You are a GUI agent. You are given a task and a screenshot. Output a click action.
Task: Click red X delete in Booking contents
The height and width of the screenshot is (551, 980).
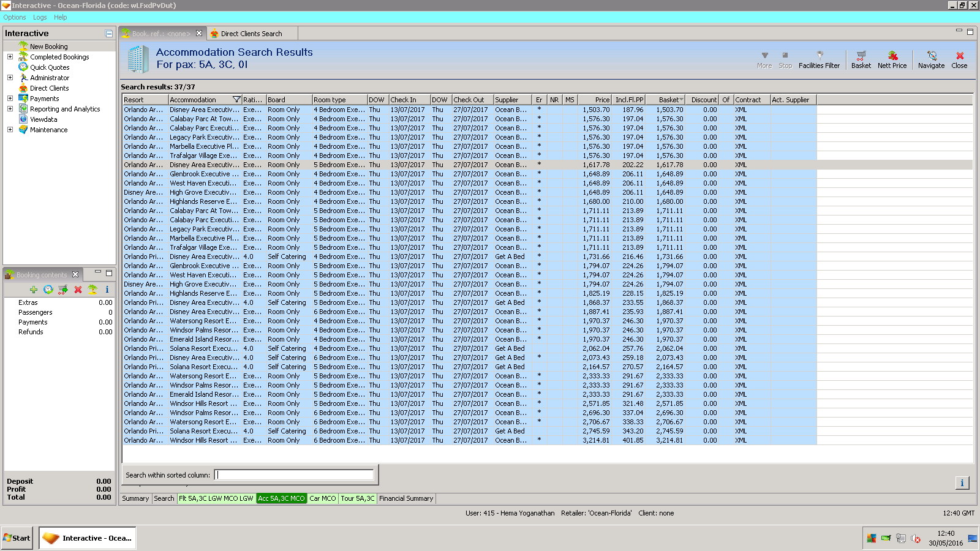[x=78, y=290]
